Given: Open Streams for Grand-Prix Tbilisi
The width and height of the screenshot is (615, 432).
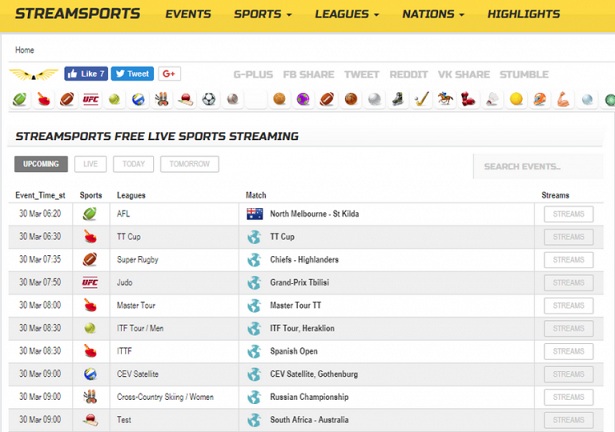Looking at the screenshot, I should click(x=569, y=283).
